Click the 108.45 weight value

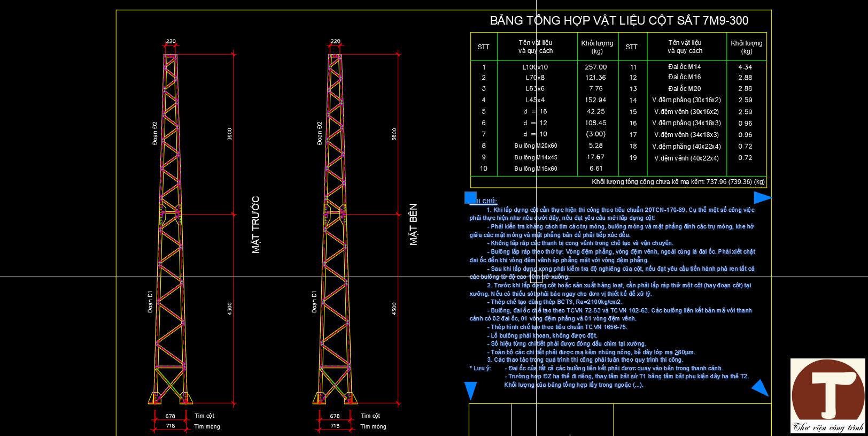596,123
